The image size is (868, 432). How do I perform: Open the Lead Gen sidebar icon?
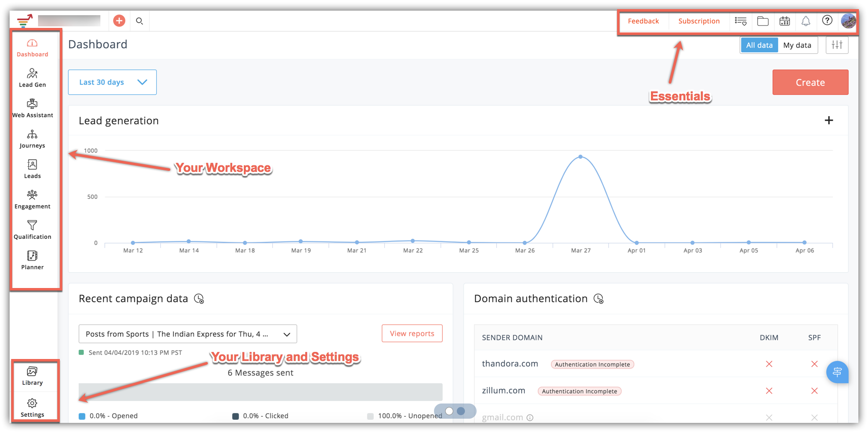[x=32, y=78]
